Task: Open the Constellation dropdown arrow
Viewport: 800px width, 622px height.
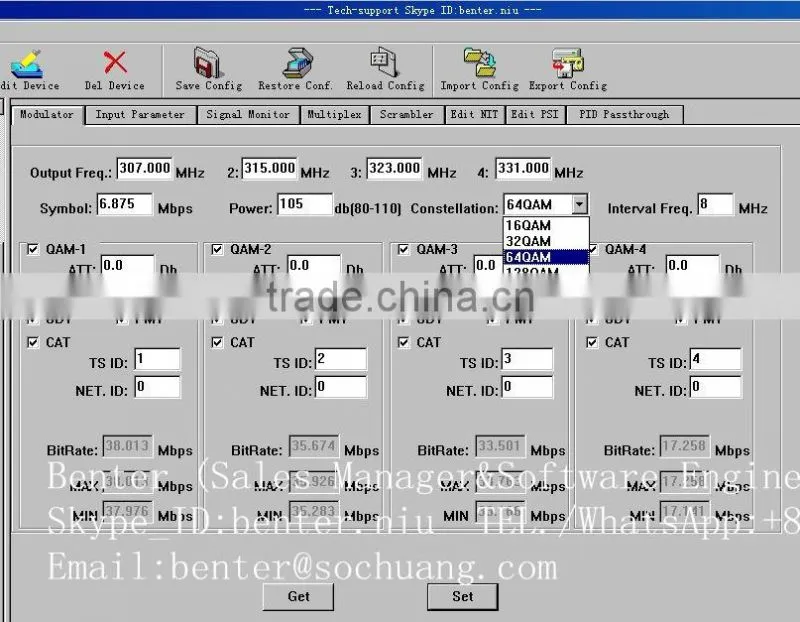Action: click(579, 204)
